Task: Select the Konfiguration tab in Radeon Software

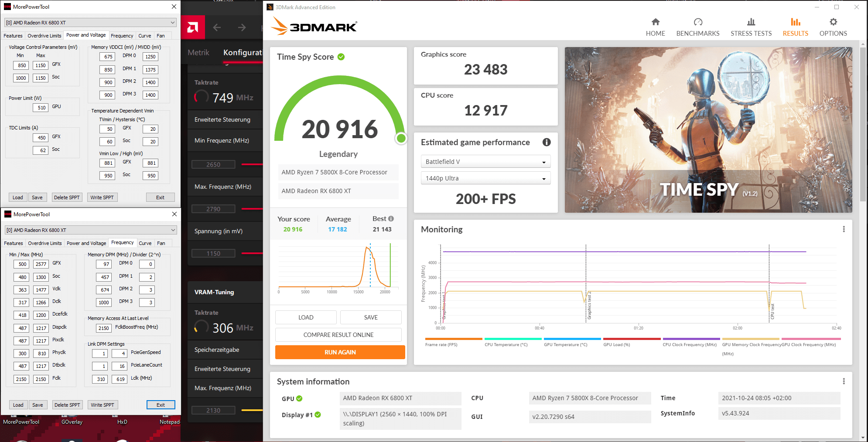Action: point(243,53)
